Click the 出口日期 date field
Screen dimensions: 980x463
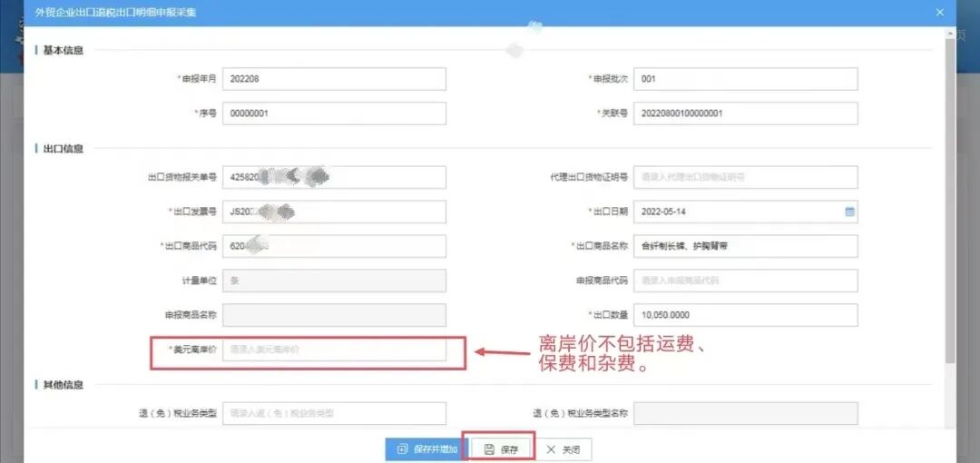coord(746,212)
